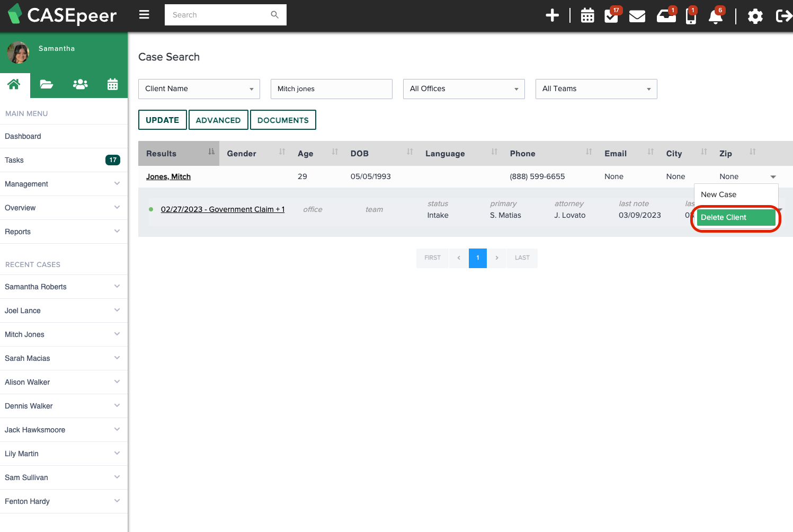Select New Case from menu
The width and height of the screenshot is (793, 532).
pyautogui.click(x=736, y=194)
